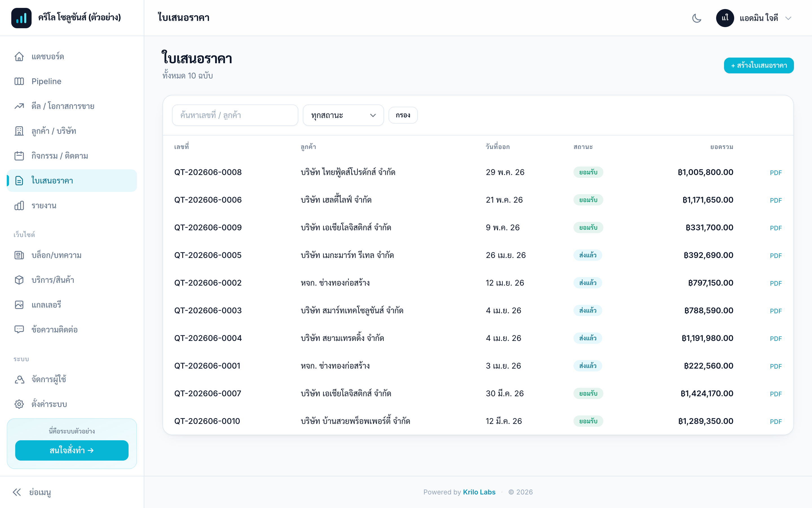Screen dimensions: 812x508
Task: Open the แดชบอร์ด home icon
Action: tap(19, 56)
